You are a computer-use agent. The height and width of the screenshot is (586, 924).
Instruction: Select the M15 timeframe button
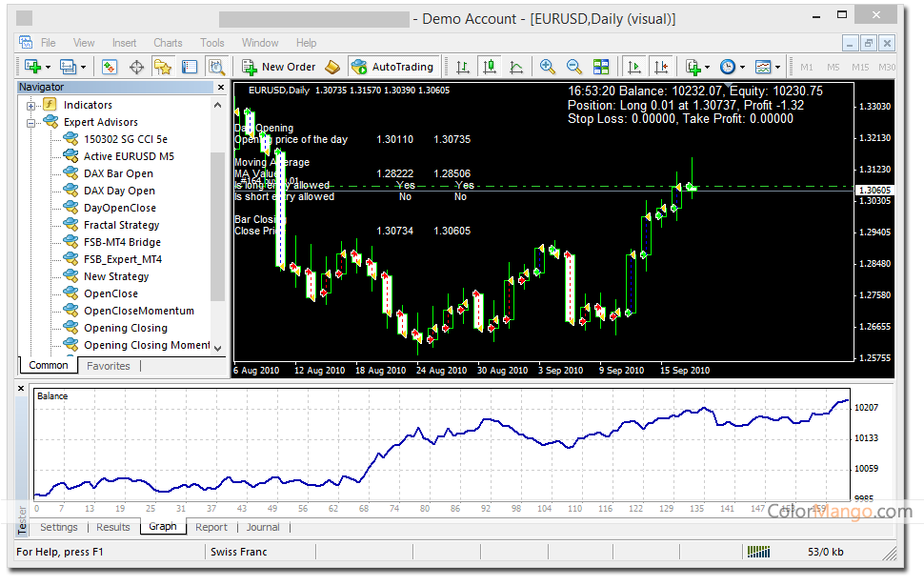point(860,68)
